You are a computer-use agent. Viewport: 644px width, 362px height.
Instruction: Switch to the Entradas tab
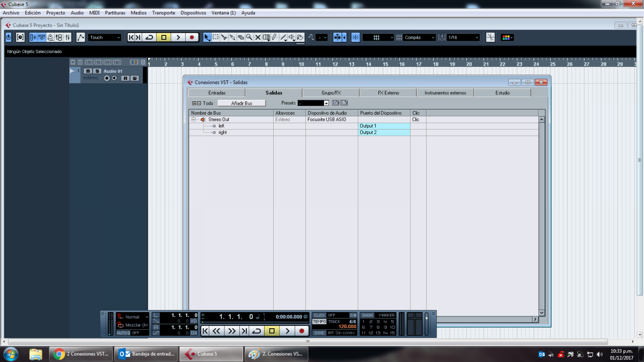coord(217,93)
